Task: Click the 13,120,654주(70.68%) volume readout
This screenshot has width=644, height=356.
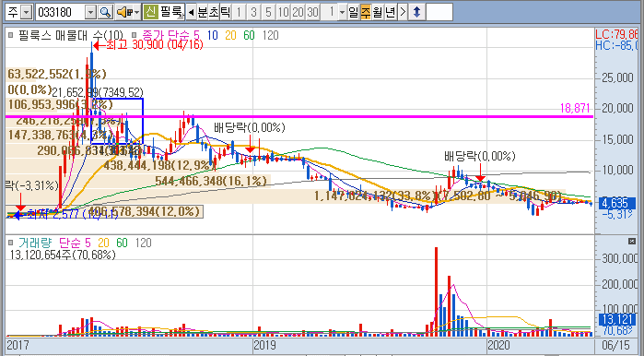Action: point(63,255)
